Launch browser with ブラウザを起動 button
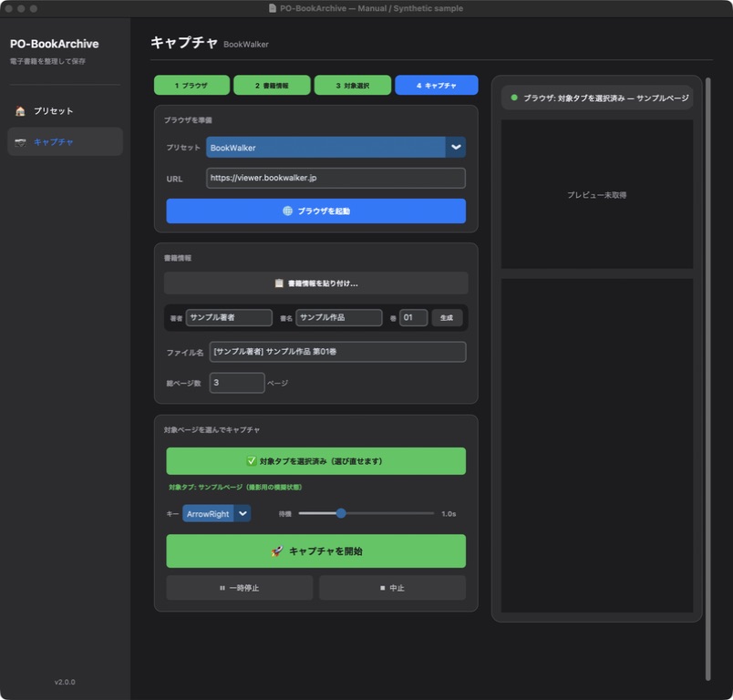Viewport: 733px width, 700px height. point(316,211)
